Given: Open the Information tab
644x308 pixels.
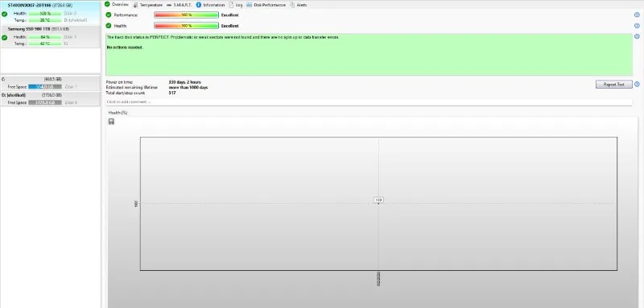Looking at the screenshot, I should [210, 5].
